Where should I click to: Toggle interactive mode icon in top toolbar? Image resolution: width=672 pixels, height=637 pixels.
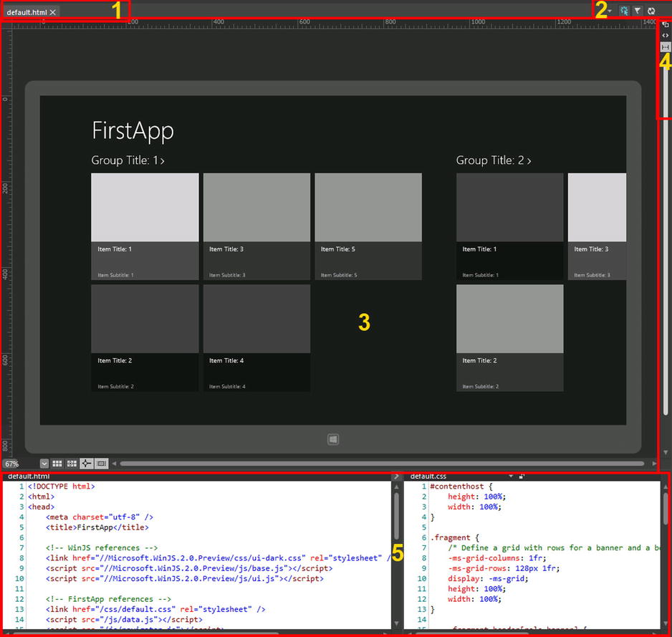click(x=624, y=11)
